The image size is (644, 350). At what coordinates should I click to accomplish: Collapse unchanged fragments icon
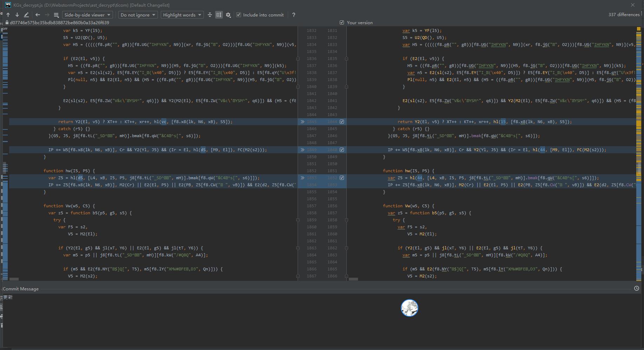pos(210,15)
